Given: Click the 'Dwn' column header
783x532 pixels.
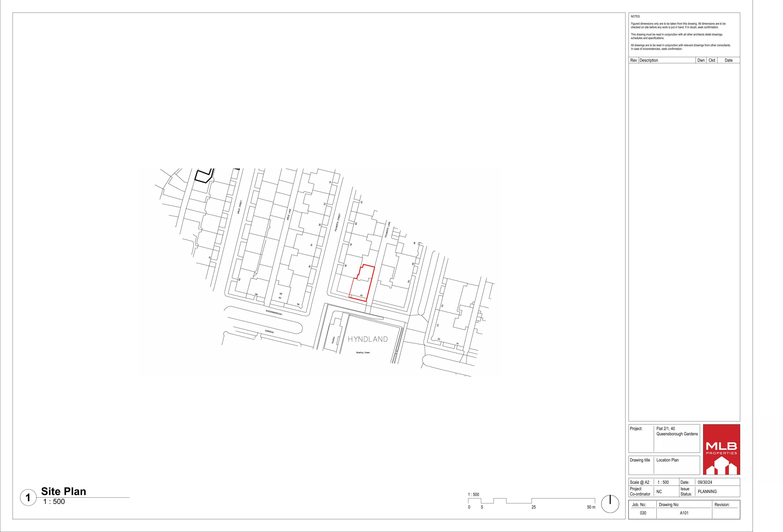Looking at the screenshot, I should point(701,60).
